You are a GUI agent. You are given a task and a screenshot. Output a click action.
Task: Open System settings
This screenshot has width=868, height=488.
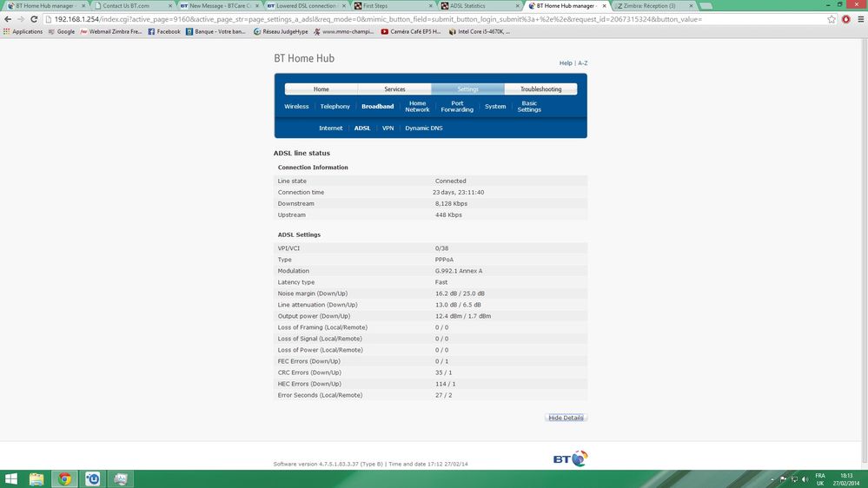(x=495, y=106)
